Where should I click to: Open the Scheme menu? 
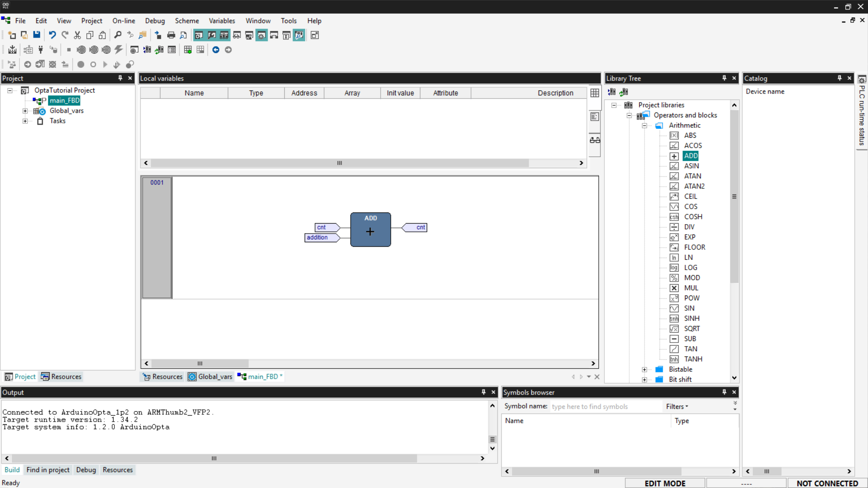187,21
